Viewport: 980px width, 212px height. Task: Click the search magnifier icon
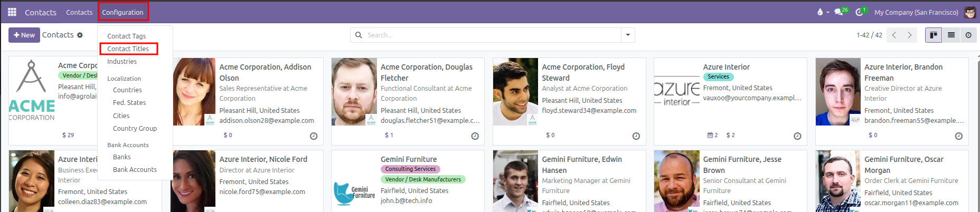[x=359, y=35]
